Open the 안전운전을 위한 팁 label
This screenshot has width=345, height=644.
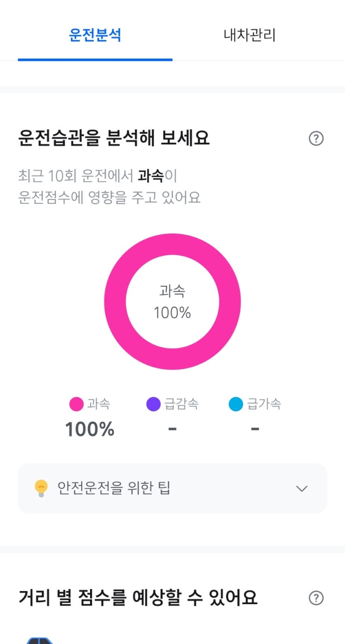114,488
